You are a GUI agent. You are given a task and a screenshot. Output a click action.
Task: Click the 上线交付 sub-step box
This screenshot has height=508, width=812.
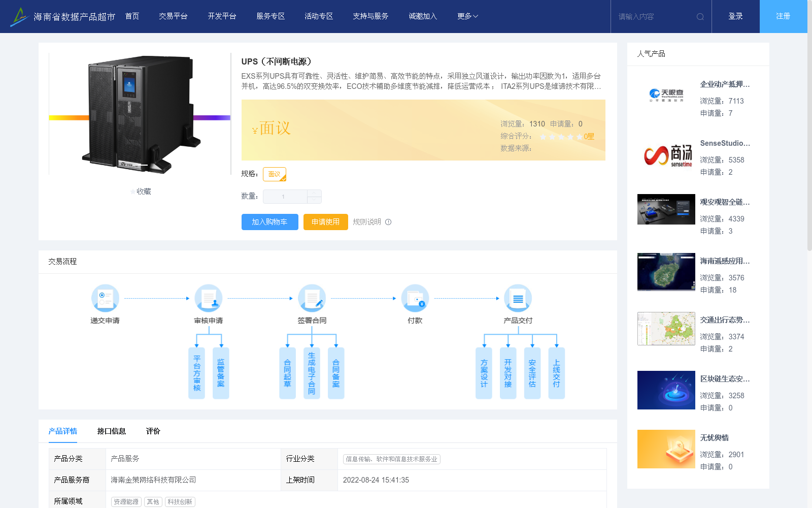[557, 373]
